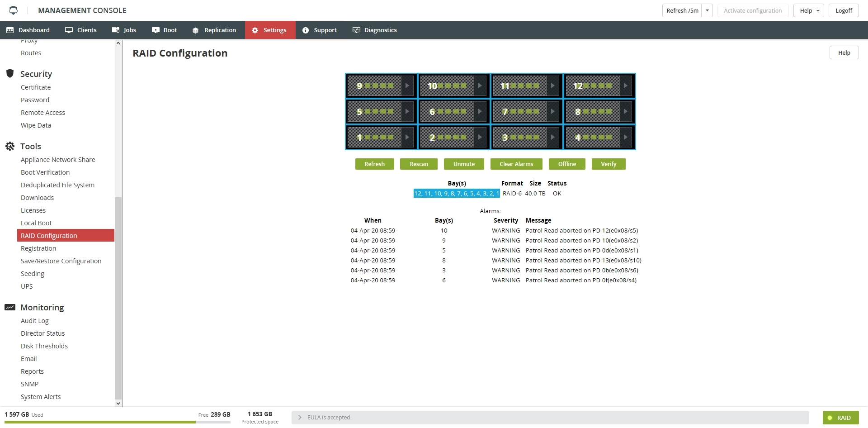Select drive bay 9
Screen dimensions: 868x428
tap(381, 86)
